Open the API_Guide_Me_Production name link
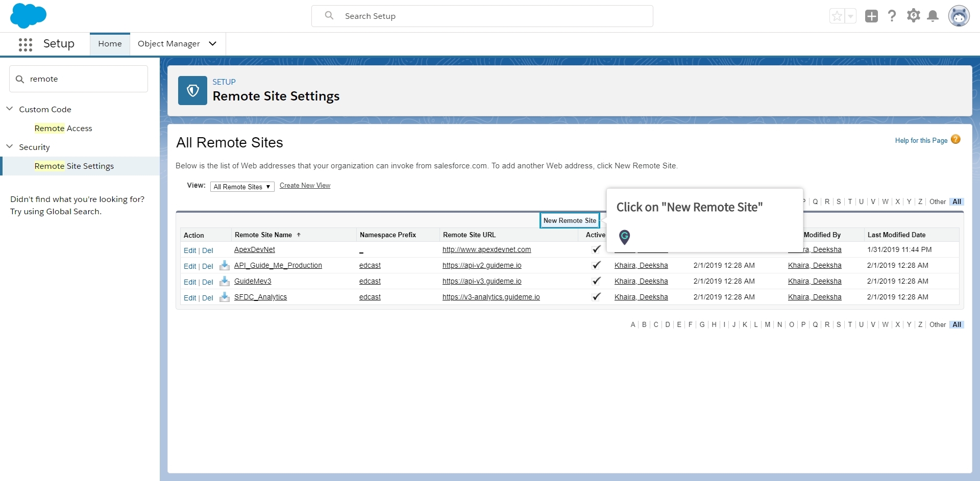980x481 pixels. click(278, 265)
